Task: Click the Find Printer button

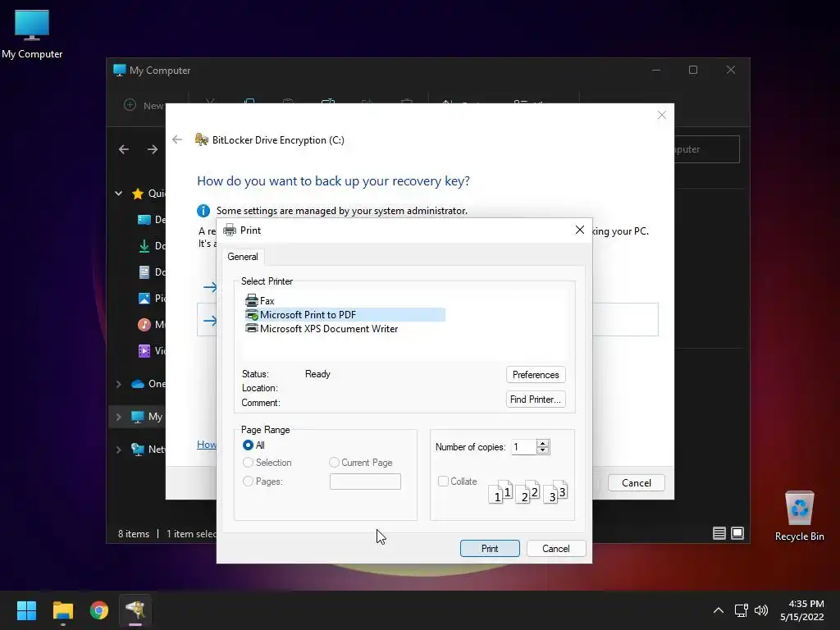Action: 535,399
